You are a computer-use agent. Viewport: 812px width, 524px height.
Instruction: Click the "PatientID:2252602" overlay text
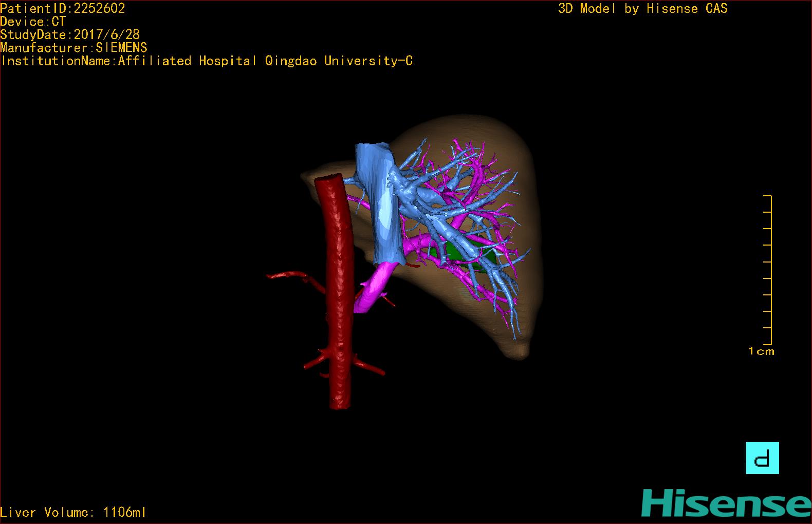click(63, 9)
